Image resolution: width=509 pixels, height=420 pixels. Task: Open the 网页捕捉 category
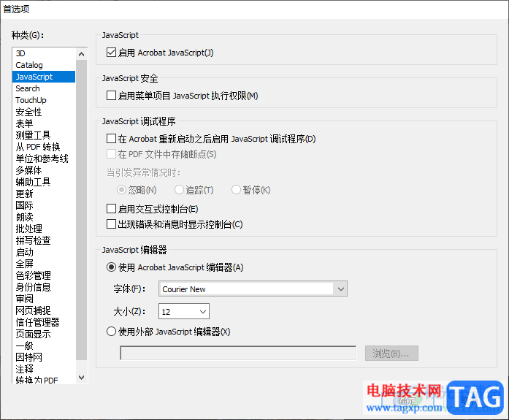pyautogui.click(x=44, y=310)
